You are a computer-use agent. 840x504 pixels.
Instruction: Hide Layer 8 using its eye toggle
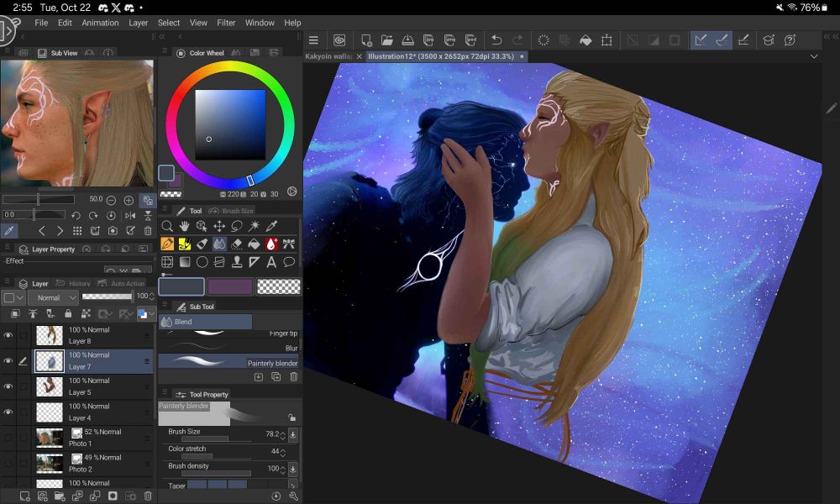coord(8,333)
